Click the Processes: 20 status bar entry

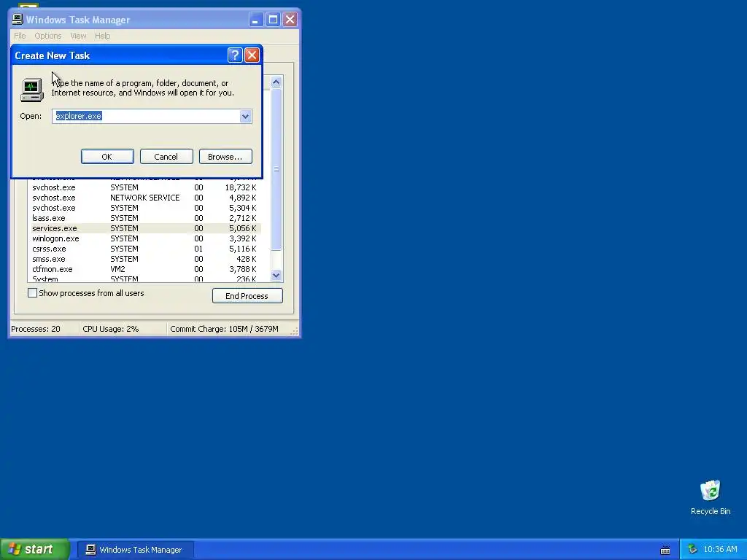(x=44, y=329)
